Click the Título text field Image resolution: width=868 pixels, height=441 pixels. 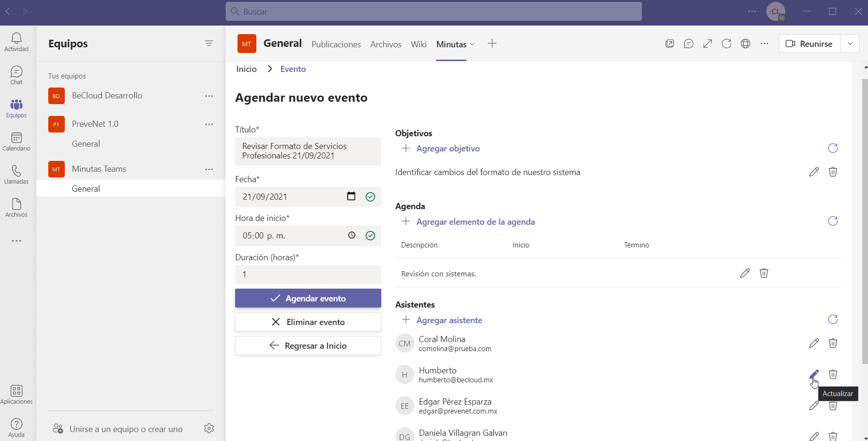click(308, 151)
